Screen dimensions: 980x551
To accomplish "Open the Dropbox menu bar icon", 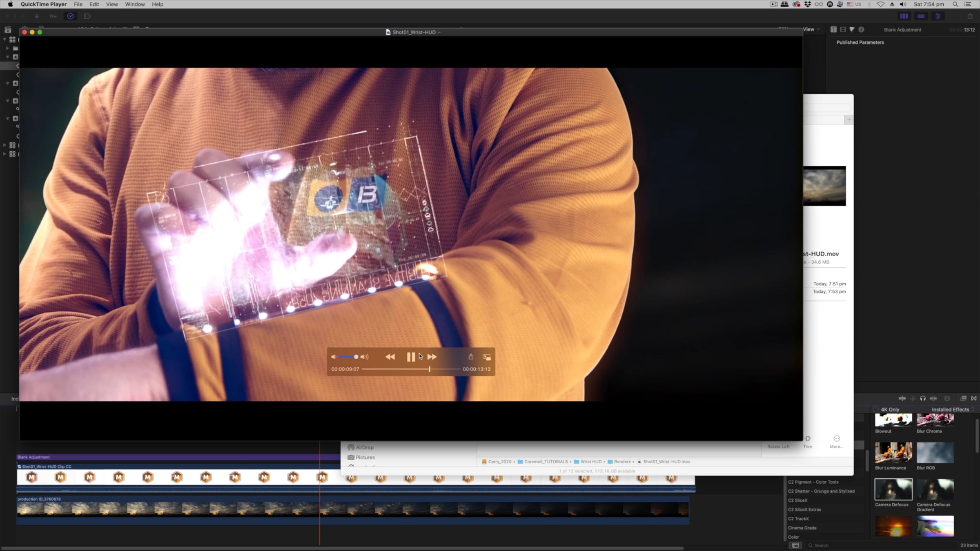I will 807,4.
